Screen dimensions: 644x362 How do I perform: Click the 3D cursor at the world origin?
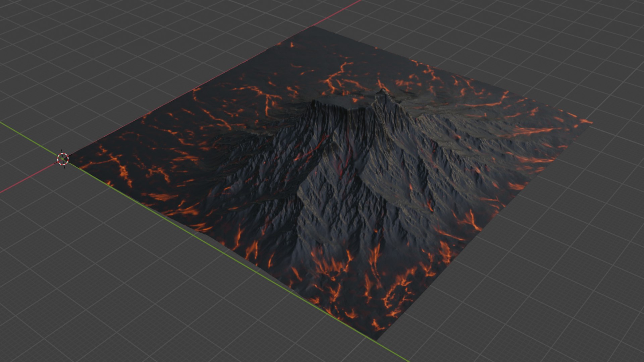pos(63,159)
